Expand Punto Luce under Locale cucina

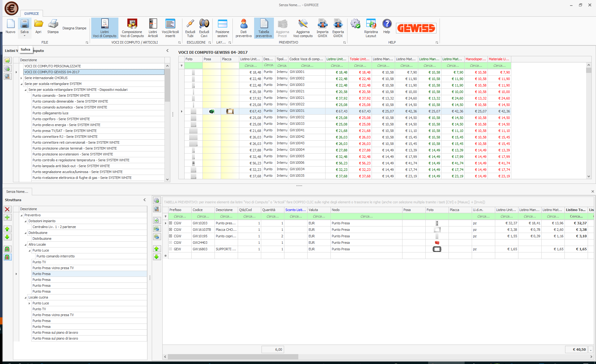(29, 303)
